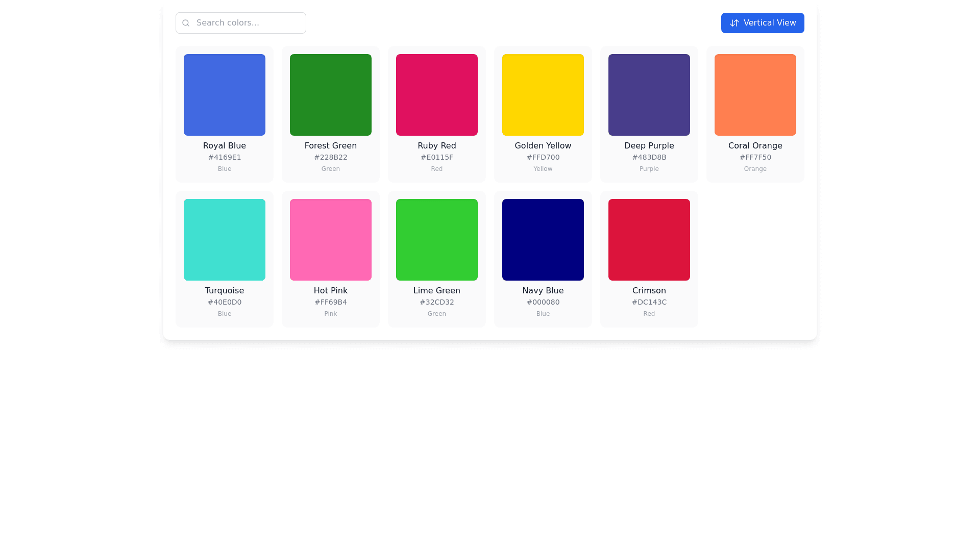This screenshot has width=980, height=551.
Task: Click the Hot Pink name label
Action: [330, 291]
